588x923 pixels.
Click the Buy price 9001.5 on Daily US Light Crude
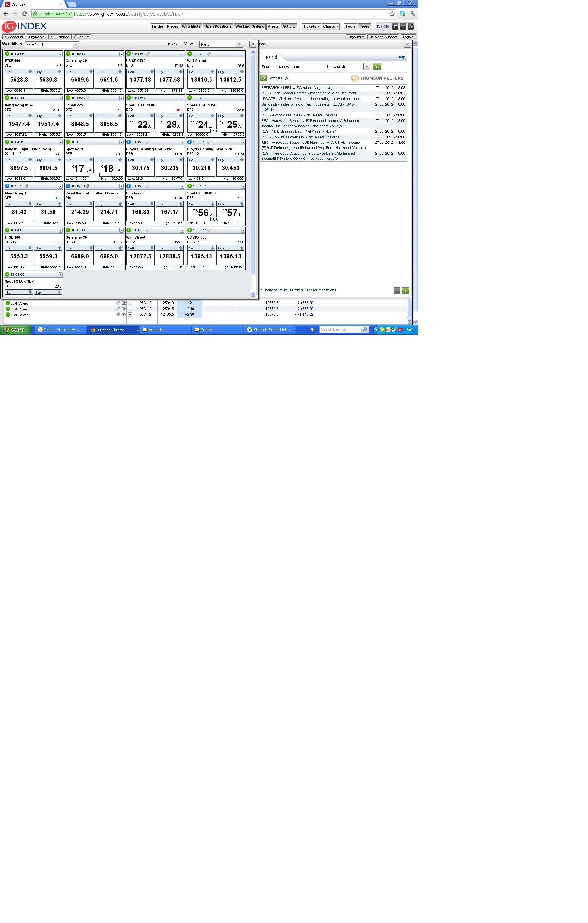[x=48, y=168]
